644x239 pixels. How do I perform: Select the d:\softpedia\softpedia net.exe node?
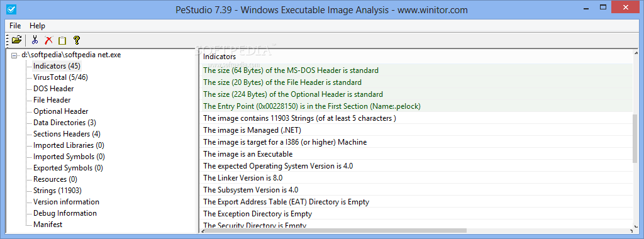(x=71, y=55)
